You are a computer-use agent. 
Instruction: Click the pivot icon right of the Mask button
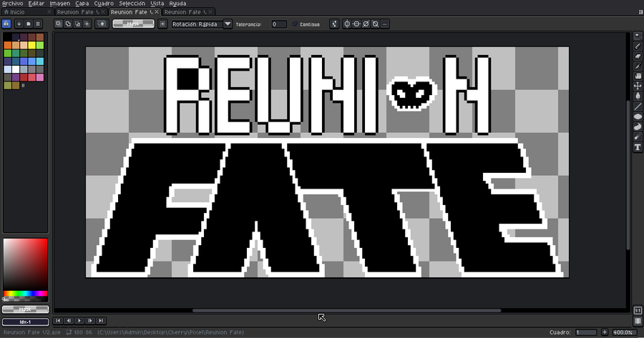[162, 24]
